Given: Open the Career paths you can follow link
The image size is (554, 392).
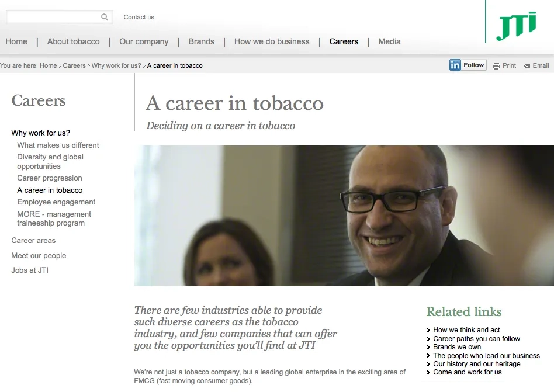Looking at the screenshot, I should [476, 339].
